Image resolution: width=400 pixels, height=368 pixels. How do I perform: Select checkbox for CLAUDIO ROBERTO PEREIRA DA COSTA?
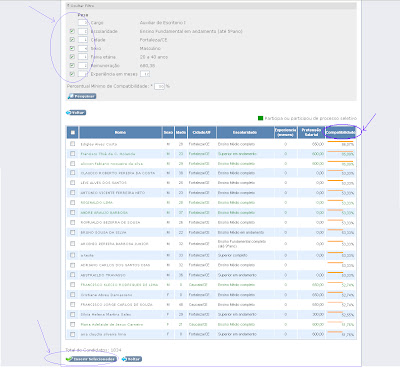[x=72, y=173]
